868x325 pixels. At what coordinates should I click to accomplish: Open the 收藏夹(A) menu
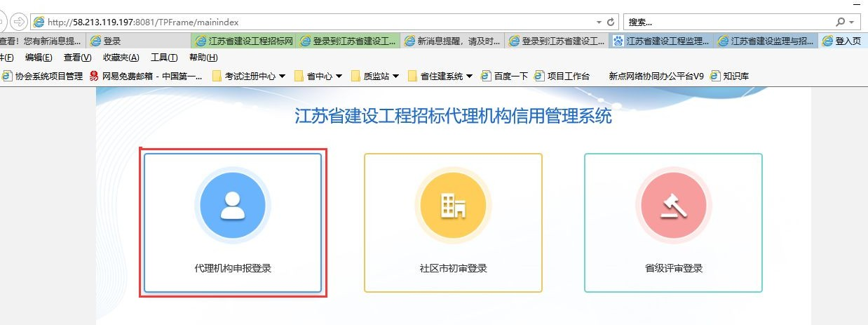tap(121, 58)
